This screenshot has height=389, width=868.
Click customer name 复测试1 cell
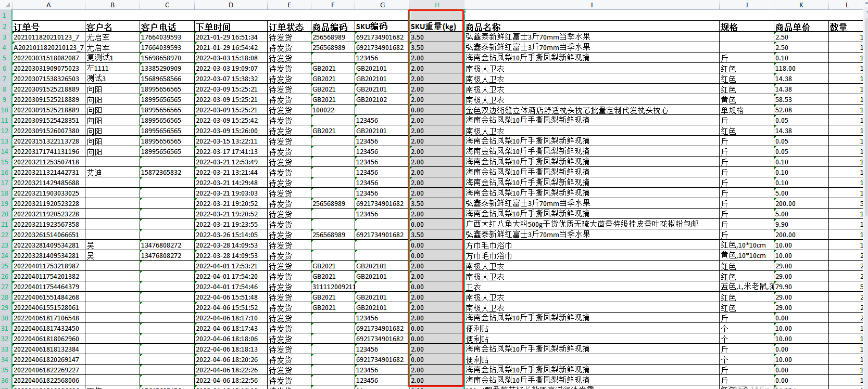click(x=112, y=58)
